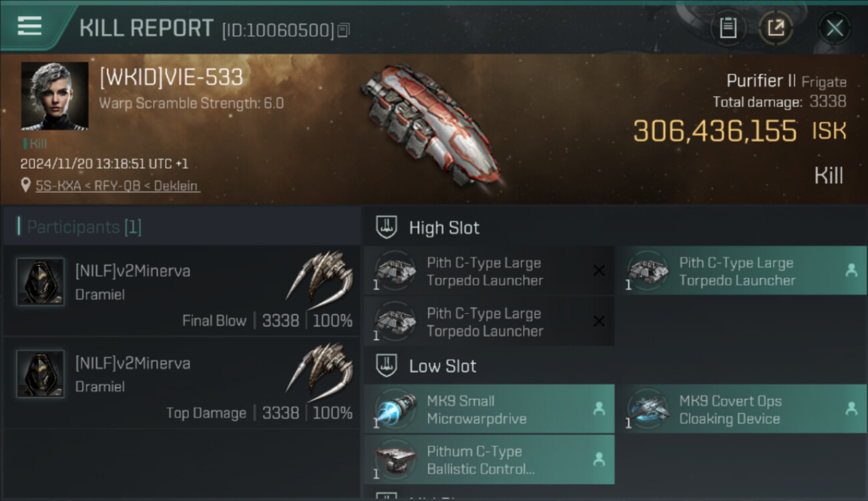This screenshot has height=501, width=868.
Task: View the VIE-533 pilot portrait
Action: pyautogui.click(x=55, y=96)
